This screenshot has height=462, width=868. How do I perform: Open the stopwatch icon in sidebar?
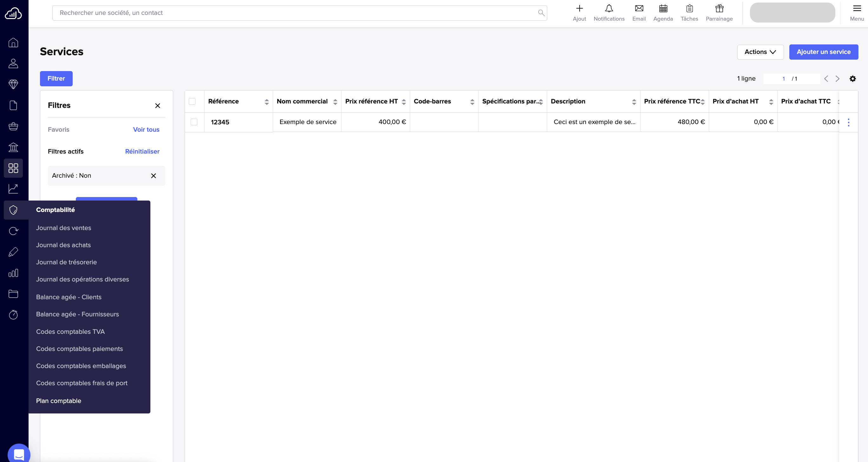(x=13, y=314)
